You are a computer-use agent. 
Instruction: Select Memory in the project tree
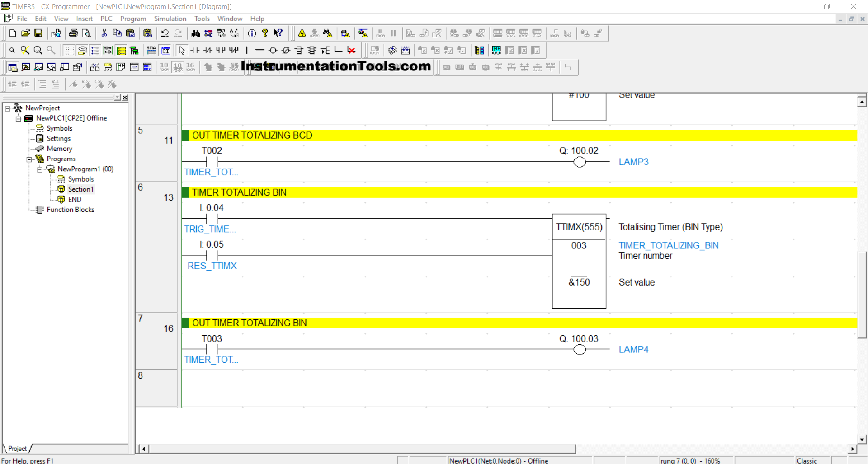click(59, 149)
